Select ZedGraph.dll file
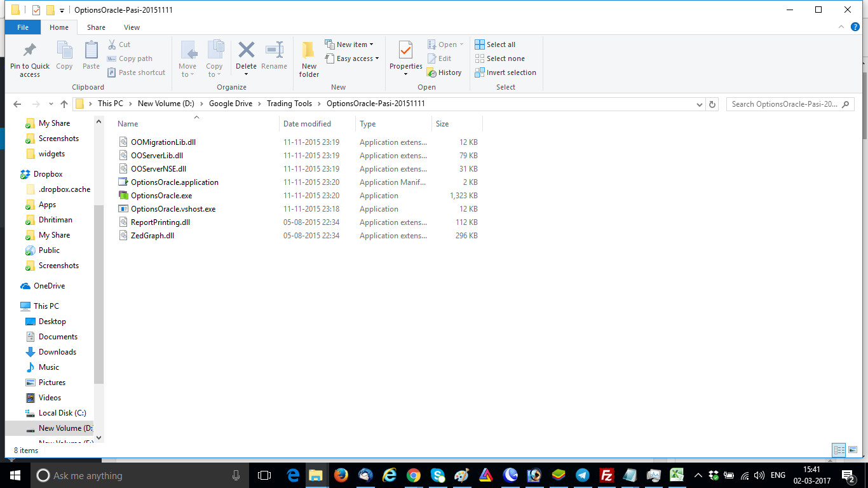The height and width of the screenshot is (488, 868). click(x=153, y=236)
